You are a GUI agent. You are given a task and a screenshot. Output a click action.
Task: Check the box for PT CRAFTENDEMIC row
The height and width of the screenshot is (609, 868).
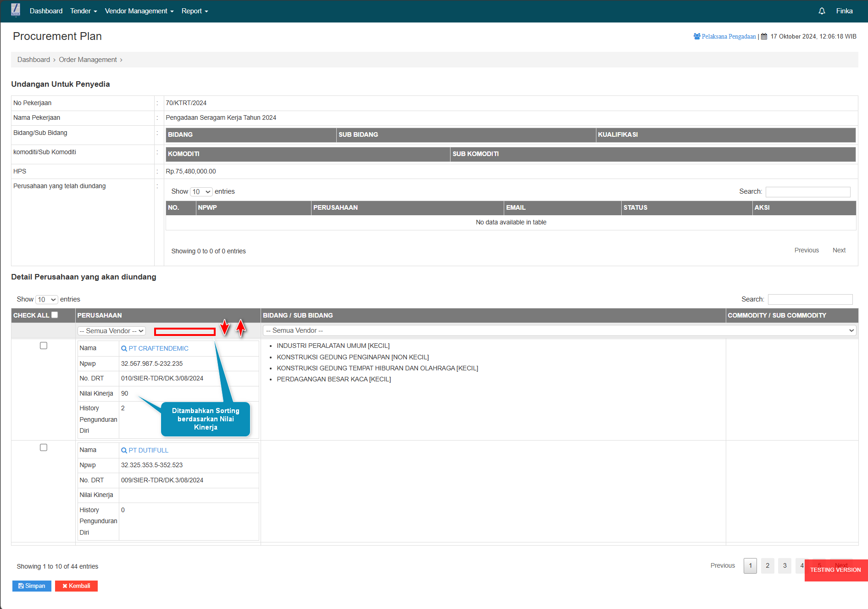pos(44,346)
